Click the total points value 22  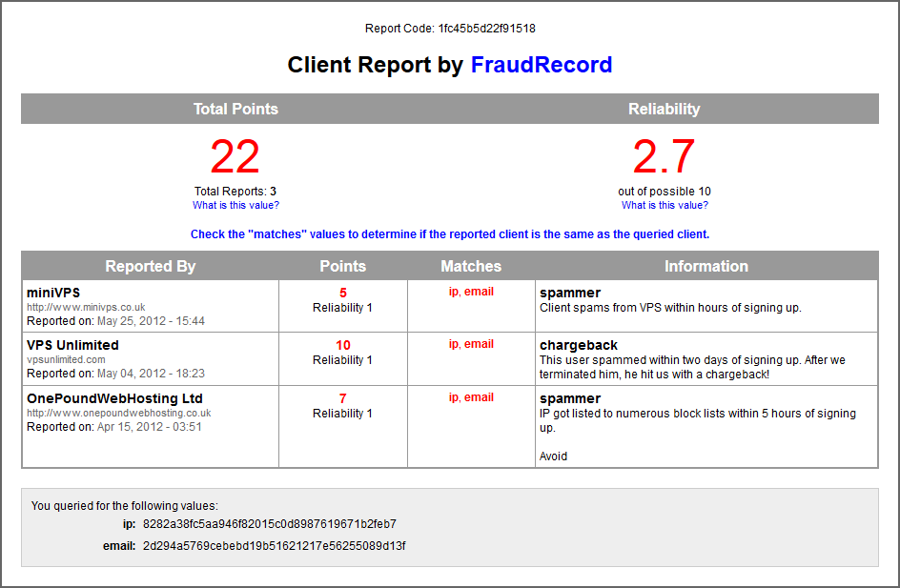(x=235, y=156)
